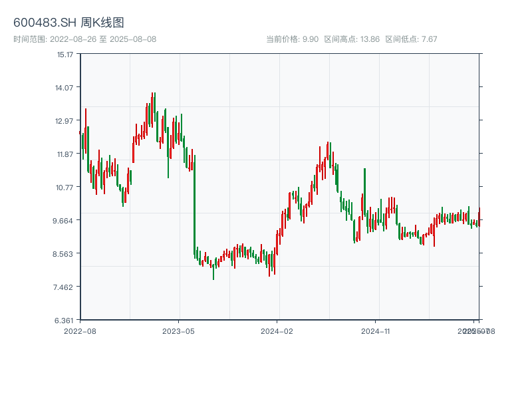Click the y-axis value 9.664
Screen dimensions: 532x399
pyautogui.click(x=63, y=221)
